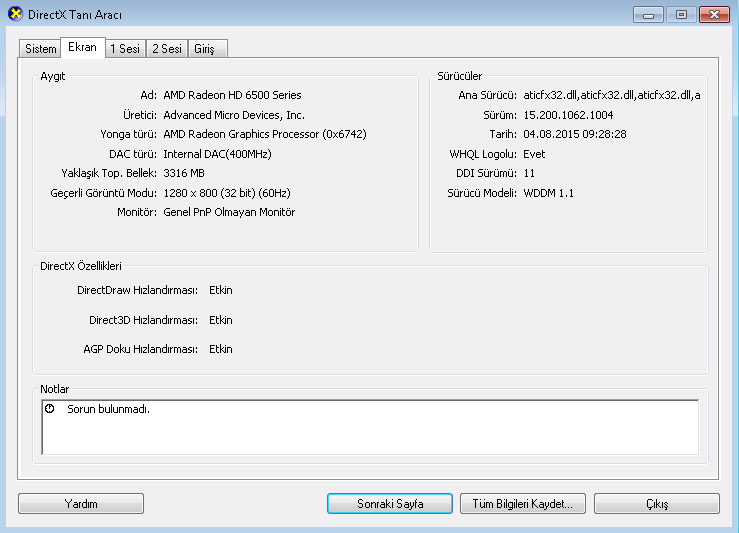
Task: Switch to the Sistem tab
Action: tap(41, 49)
